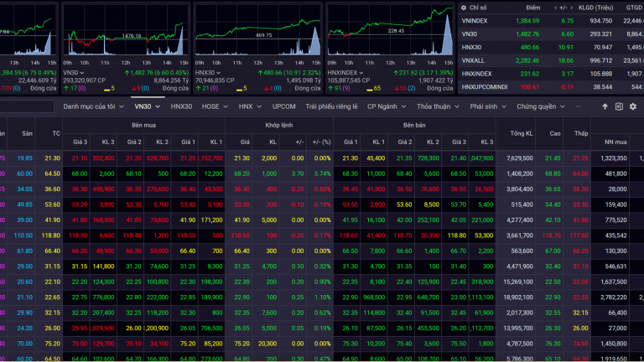Click VN30 chart value 1,482.76 (6.60 0.45%)
Image resolution: width=644 pixels, height=362 pixels.
click(x=157, y=73)
